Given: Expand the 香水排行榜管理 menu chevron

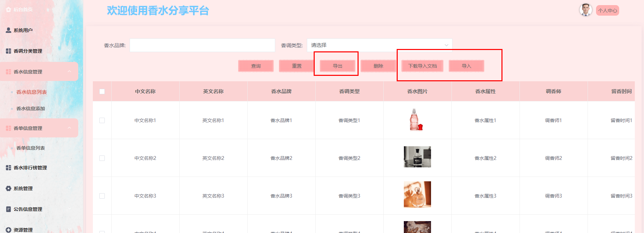Looking at the screenshot, I should pos(69,167).
